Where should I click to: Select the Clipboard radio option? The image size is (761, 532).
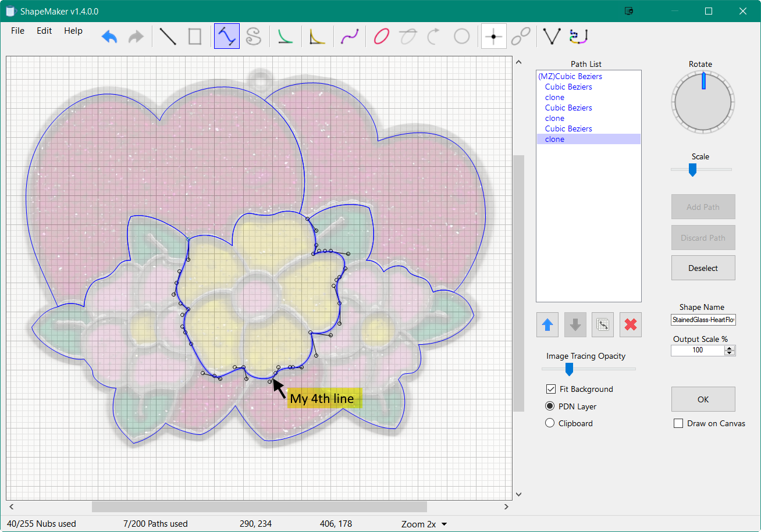tap(550, 423)
